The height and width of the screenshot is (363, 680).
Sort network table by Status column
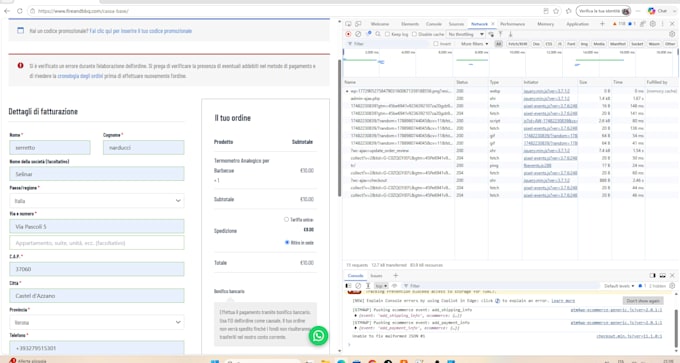(471, 82)
